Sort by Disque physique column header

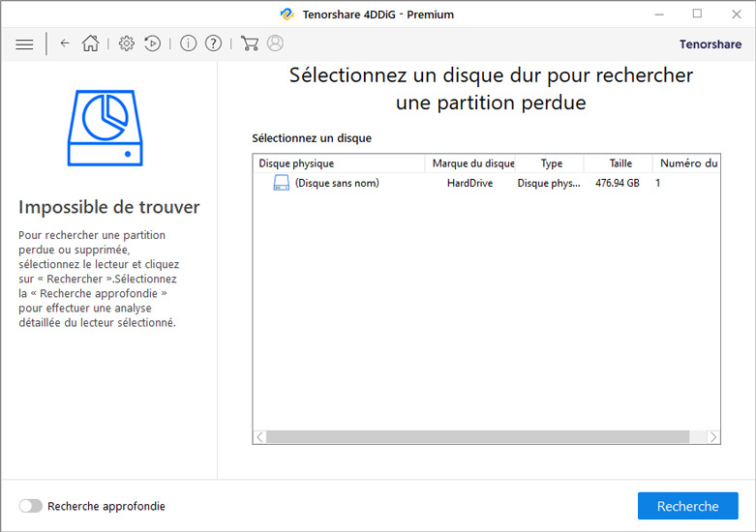pos(339,163)
